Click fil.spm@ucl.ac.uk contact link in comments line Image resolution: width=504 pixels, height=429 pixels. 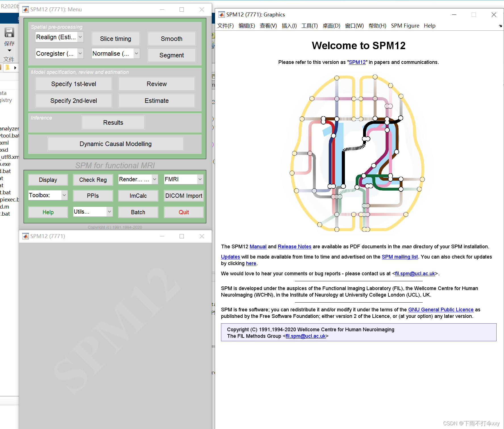tap(415, 274)
